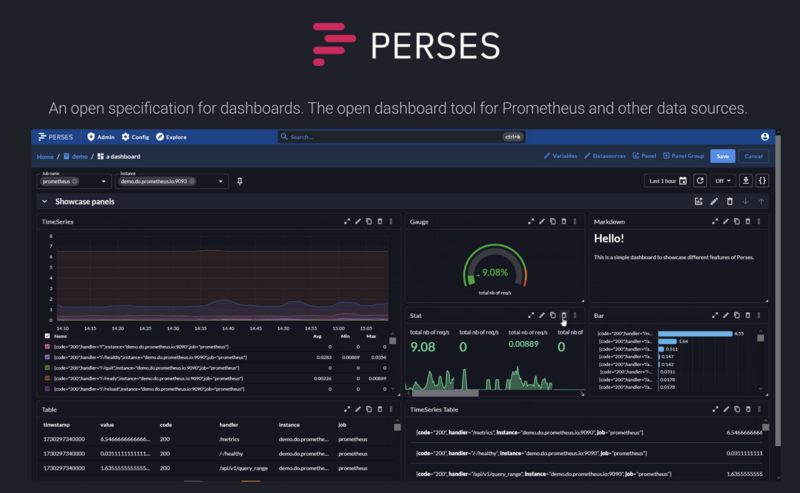This screenshot has width=800, height=493.
Task: Open Variables editor
Action: click(x=560, y=156)
